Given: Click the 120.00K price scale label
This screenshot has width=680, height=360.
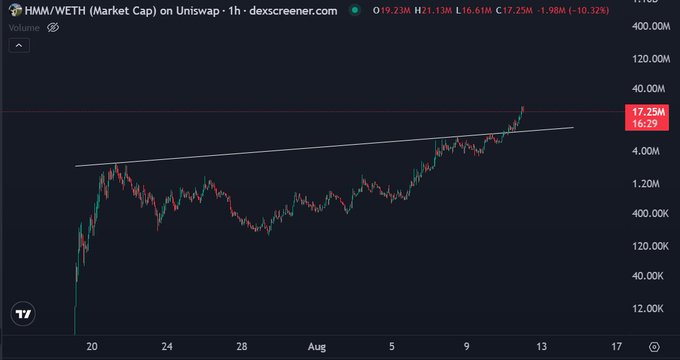Looking at the screenshot, I should coord(650,246).
